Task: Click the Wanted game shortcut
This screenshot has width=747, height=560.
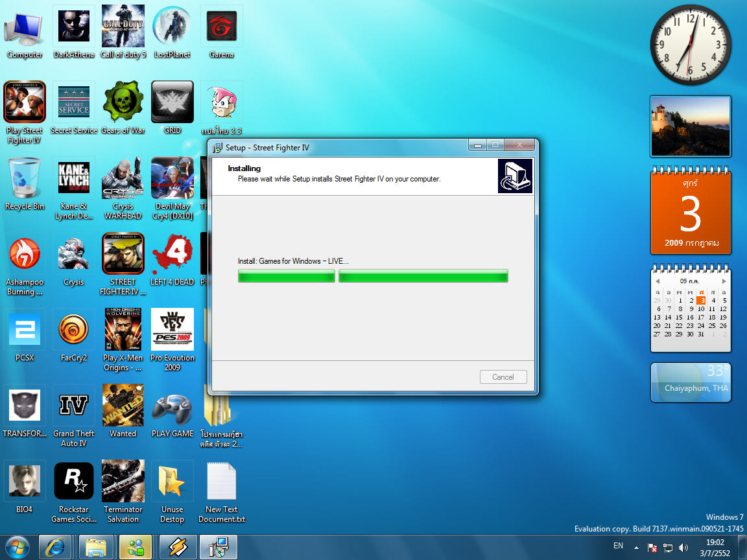Action: (123, 412)
